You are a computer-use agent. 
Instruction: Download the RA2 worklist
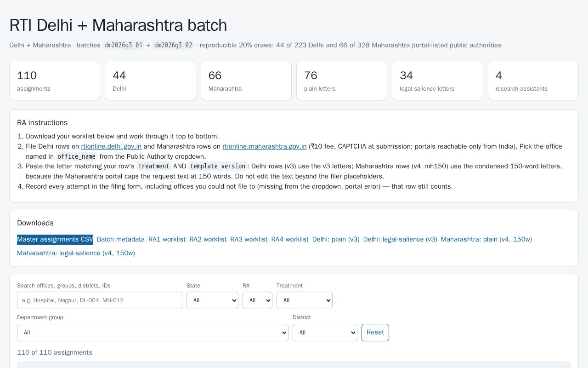click(x=208, y=239)
